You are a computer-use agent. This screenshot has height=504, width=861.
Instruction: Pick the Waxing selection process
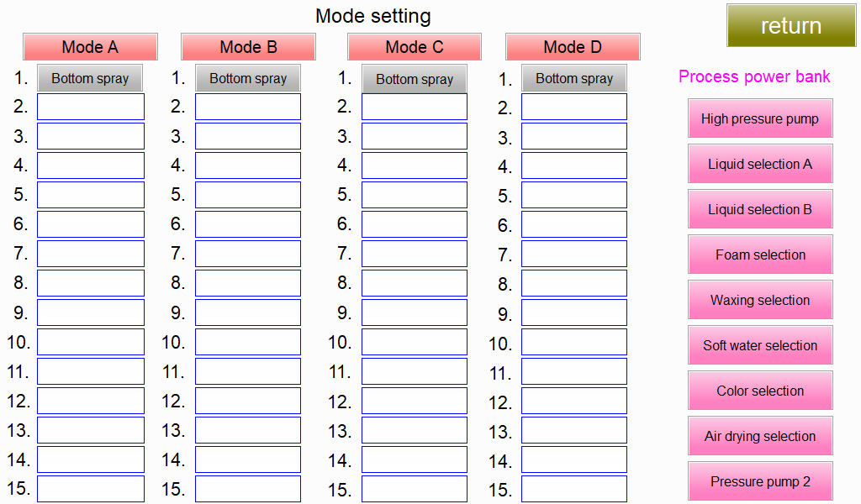click(760, 300)
